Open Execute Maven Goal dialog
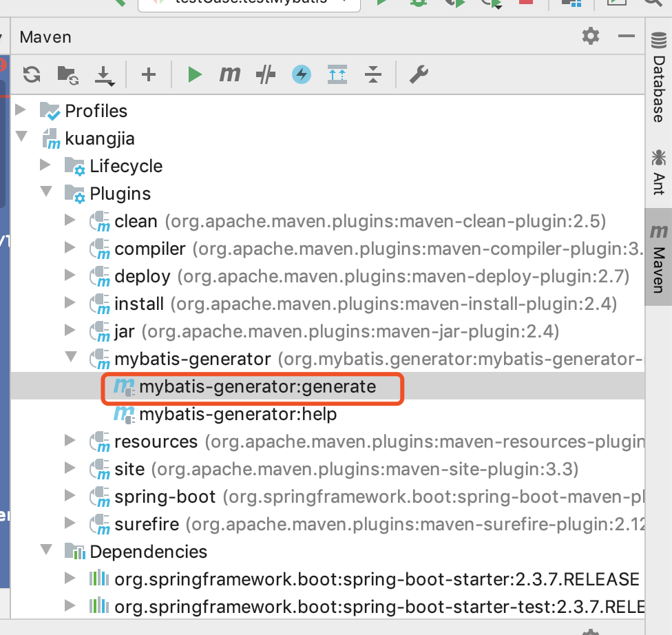The image size is (672, 635). point(230,74)
